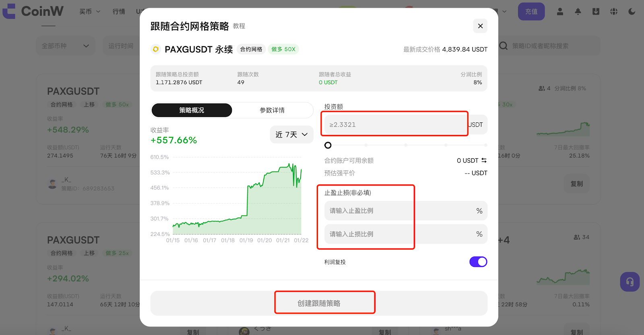
Task: Expand the 买币 menu
Action: [x=89, y=12]
